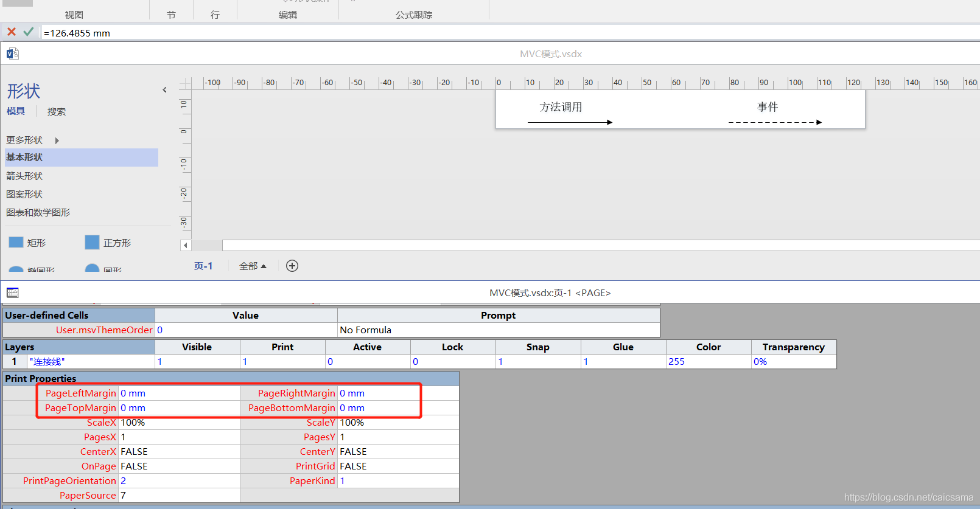
Task: Select the User.msvThemeOrder value cell
Action: [246, 330]
